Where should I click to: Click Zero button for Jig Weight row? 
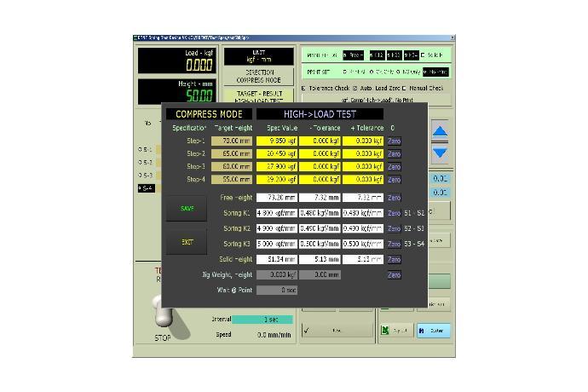coord(394,275)
